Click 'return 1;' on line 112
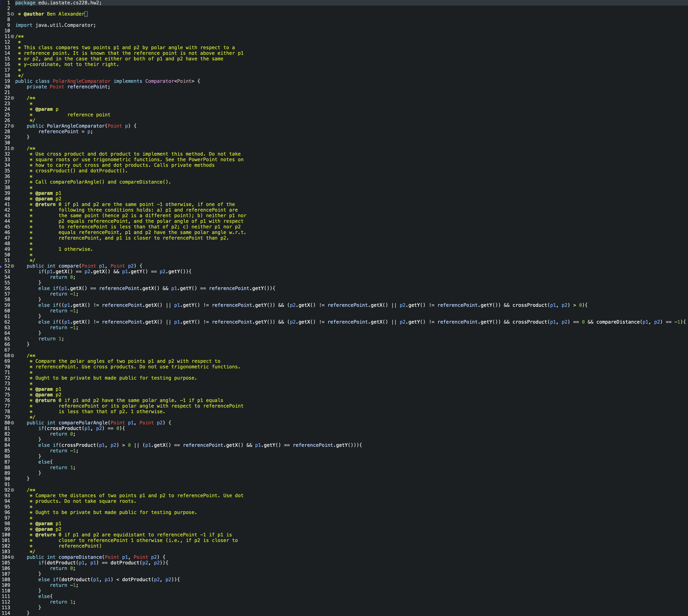 pyautogui.click(x=63, y=602)
